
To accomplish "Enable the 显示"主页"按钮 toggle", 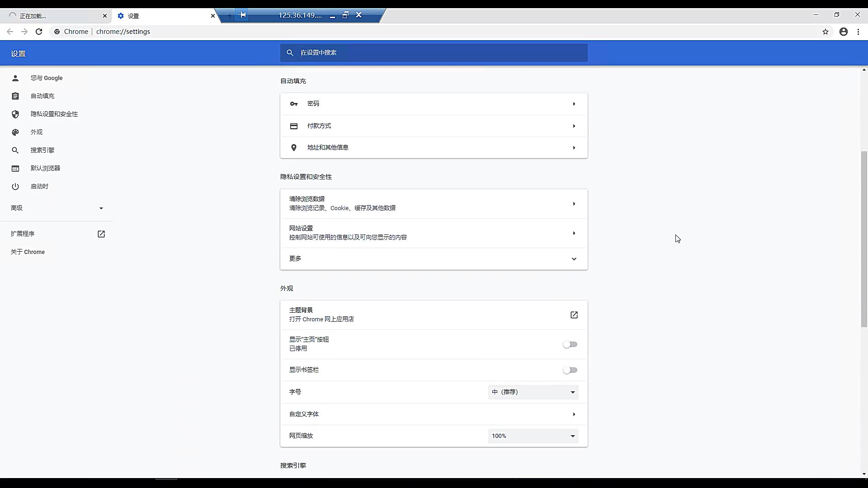I will [570, 344].
